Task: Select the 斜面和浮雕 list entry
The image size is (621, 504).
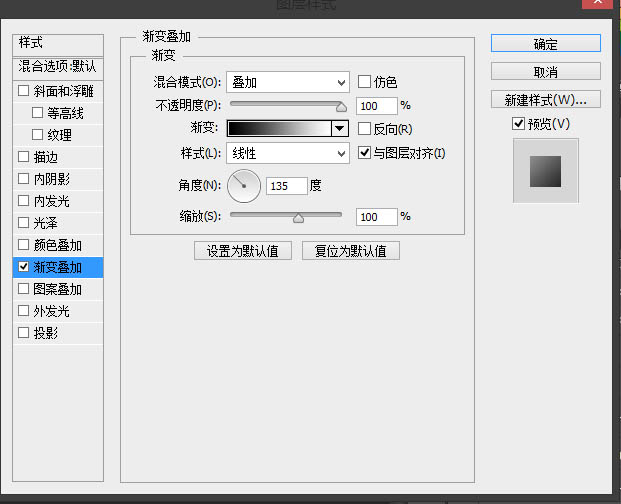Action: point(58,91)
